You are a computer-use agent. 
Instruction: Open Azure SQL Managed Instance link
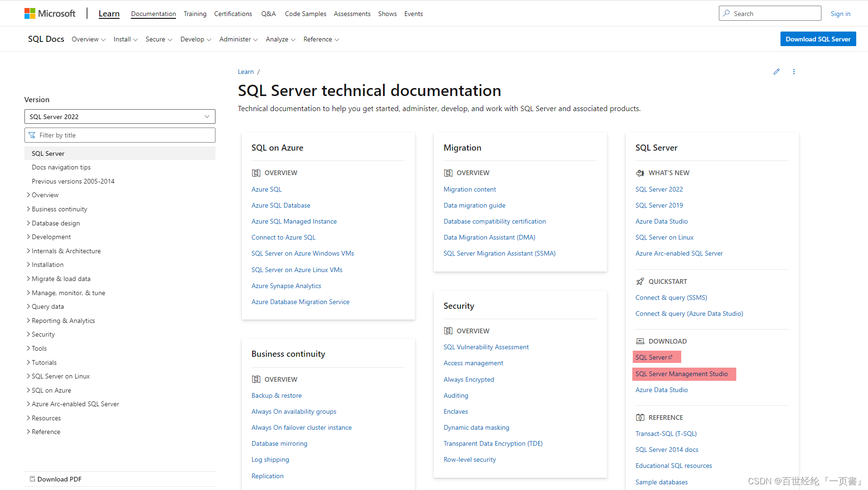pyautogui.click(x=294, y=221)
